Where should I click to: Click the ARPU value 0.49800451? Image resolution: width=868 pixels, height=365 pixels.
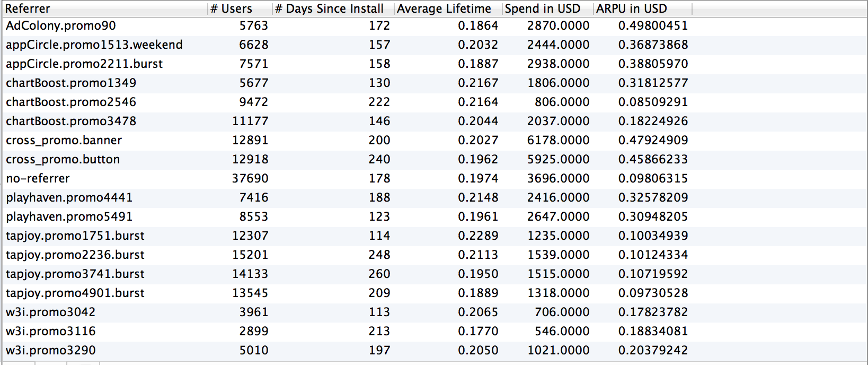(x=653, y=25)
